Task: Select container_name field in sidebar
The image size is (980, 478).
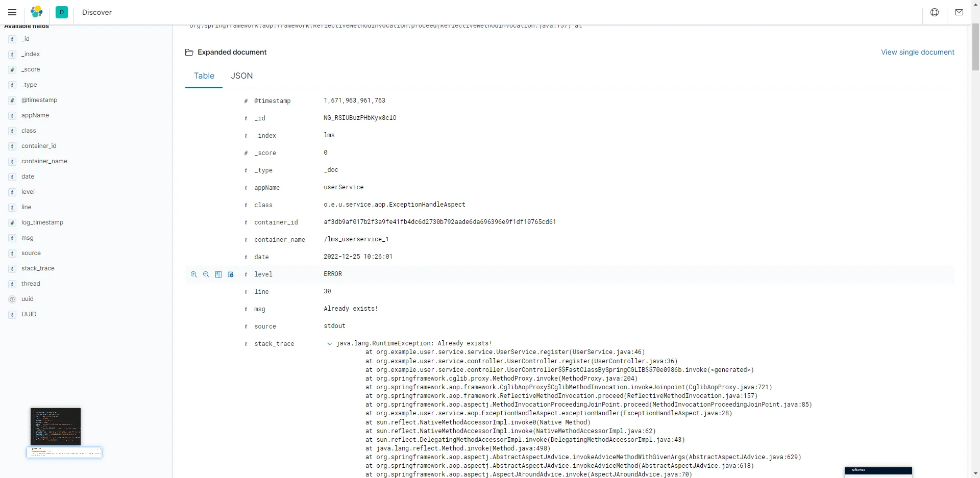Action: pos(44,161)
